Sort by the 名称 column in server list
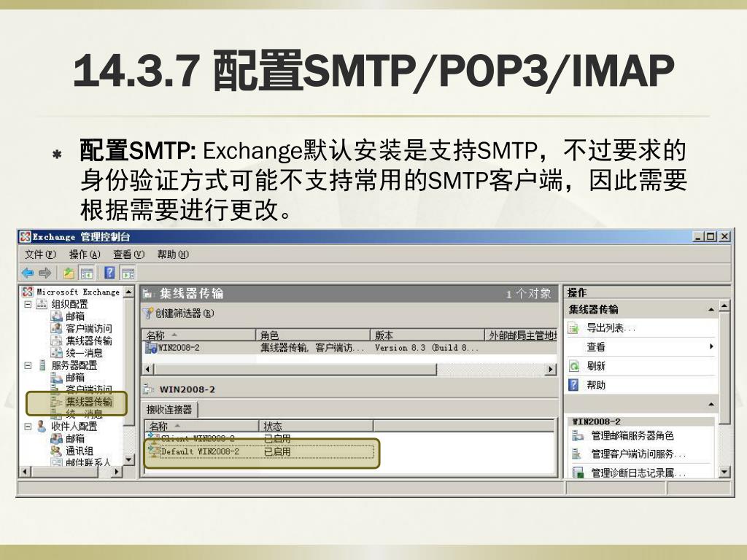This screenshot has height=560, width=747. point(198,335)
